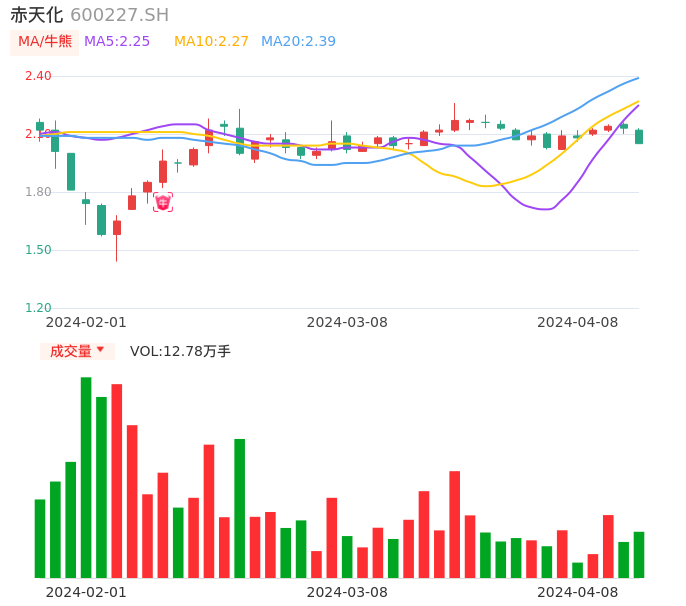The image size is (686, 606).
Task: Click the 2024-04-08 date under the volume chart
Action: tap(577, 592)
